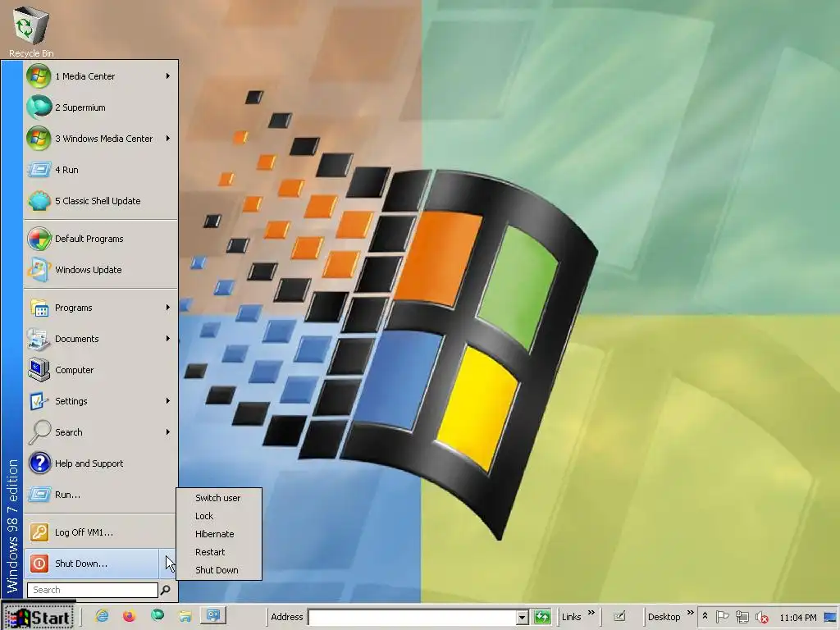840x630 pixels.
Task: Open Computer from the Start menu
Action: coord(101,370)
